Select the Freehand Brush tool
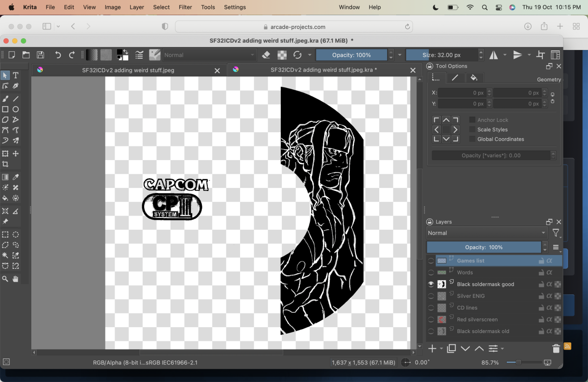The image size is (588, 382). click(x=5, y=98)
